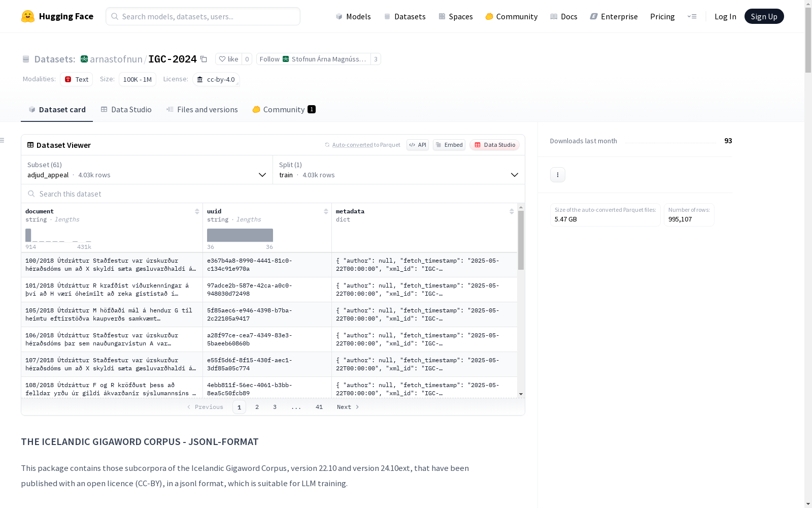Go to Spaces
This screenshot has width=812, height=508.
456,16
